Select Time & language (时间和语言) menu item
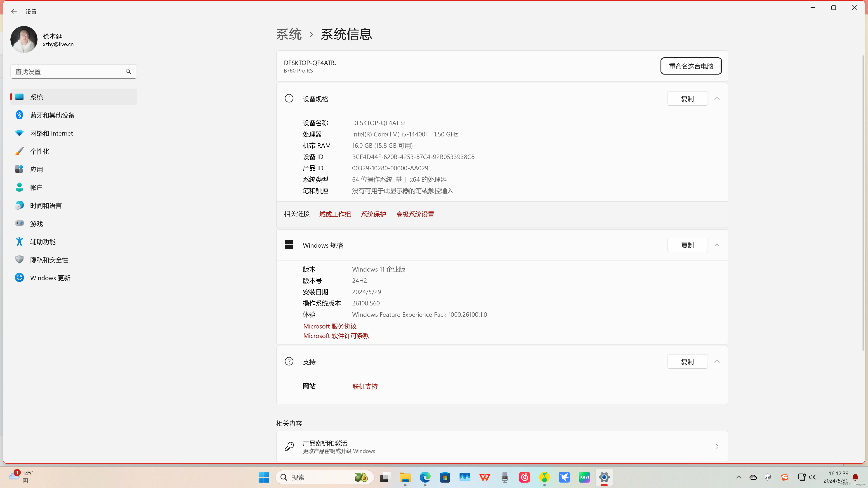Screen dimensions: 868x488 click(46, 205)
